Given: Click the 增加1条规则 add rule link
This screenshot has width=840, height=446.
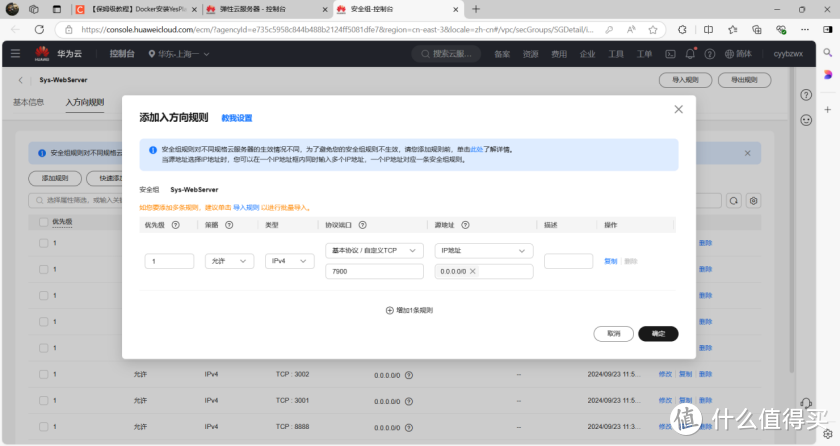Looking at the screenshot, I should [x=409, y=310].
